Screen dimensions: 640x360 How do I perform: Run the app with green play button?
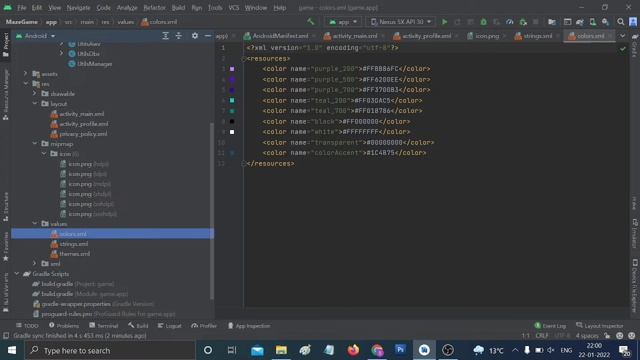[x=444, y=22]
